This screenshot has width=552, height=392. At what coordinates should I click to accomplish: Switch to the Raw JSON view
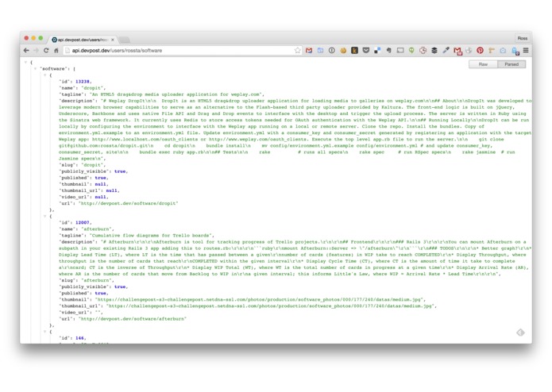coord(483,64)
